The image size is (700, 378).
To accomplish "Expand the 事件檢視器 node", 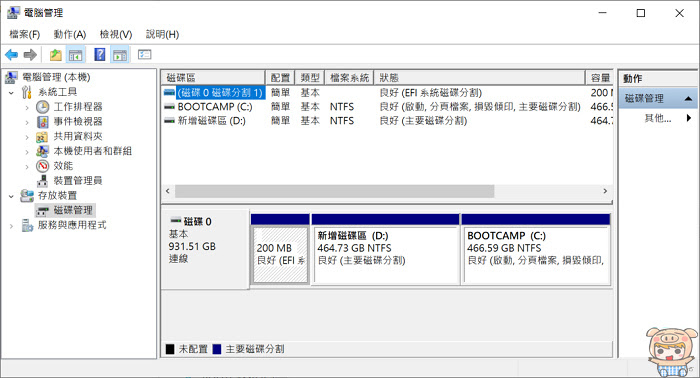I will (x=27, y=122).
